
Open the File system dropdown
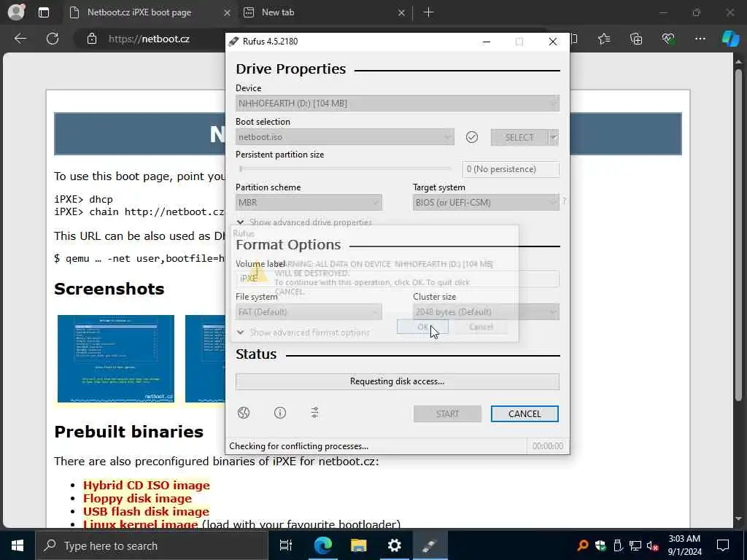point(309,312)
